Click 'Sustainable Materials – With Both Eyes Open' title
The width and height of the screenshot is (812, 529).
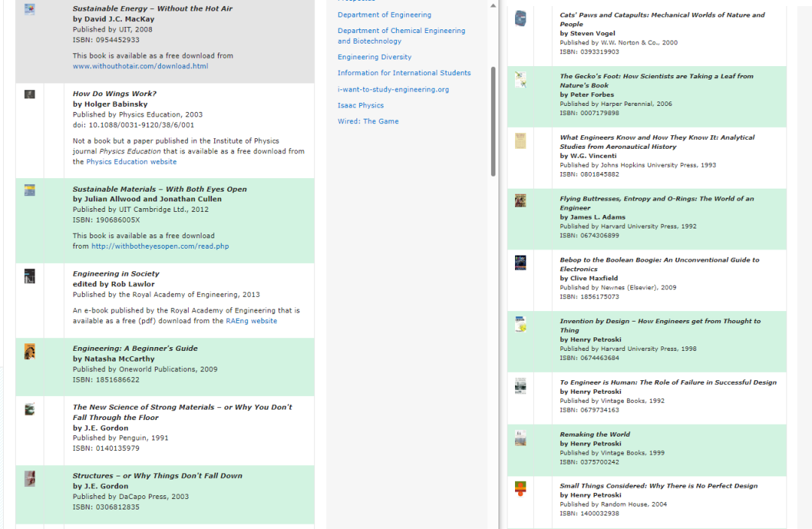pyautogui.click(x=159, y=189)
